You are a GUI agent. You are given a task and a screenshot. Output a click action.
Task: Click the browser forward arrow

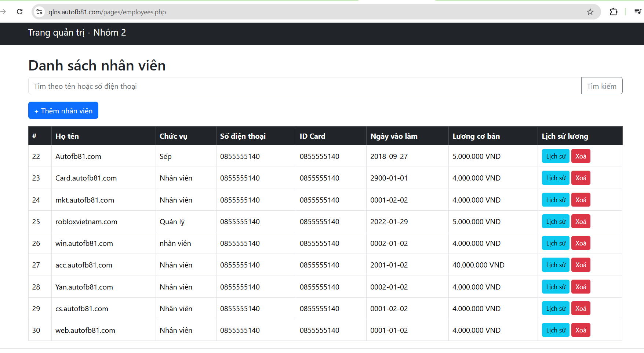(x=3, y=12)
